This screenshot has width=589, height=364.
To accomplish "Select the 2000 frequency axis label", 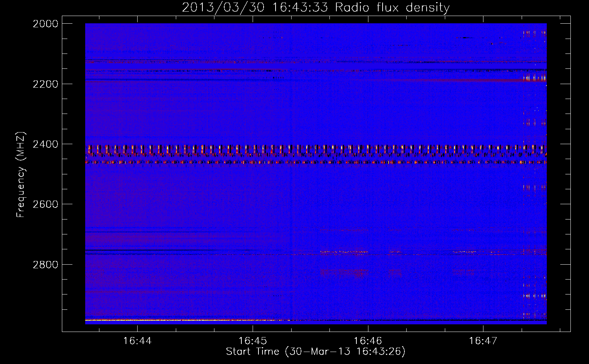I will tap(46, 24).
